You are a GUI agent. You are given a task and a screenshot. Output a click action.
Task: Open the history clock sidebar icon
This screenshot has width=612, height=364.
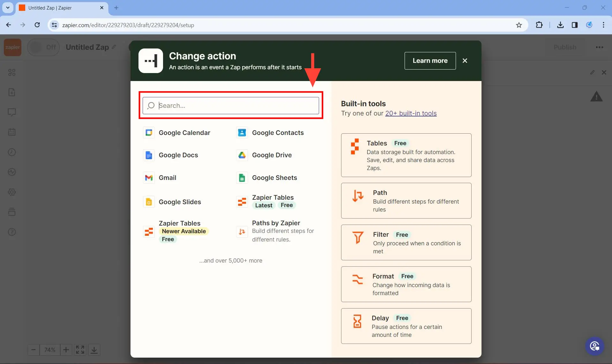12,152
